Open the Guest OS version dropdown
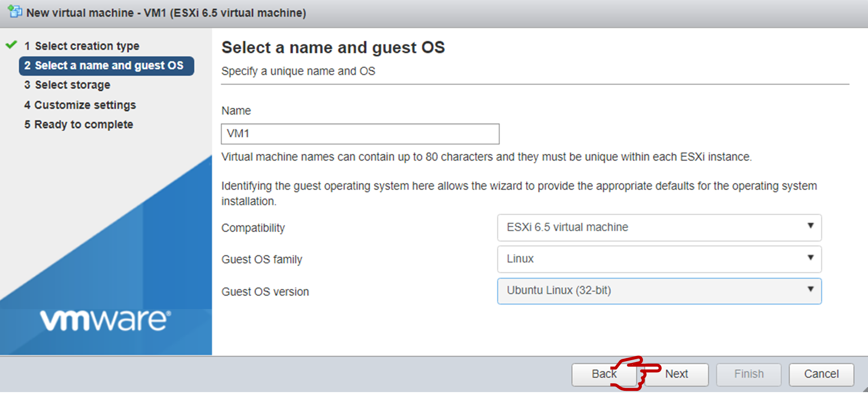Image resolution: width=868 pixels, height=401 pixels. (x=659, y=290)
